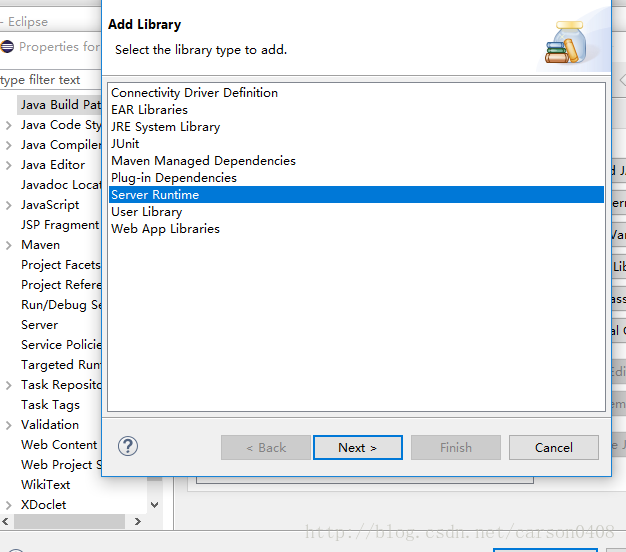Select Connectivity Driver Definition library type

click(356, 93)
